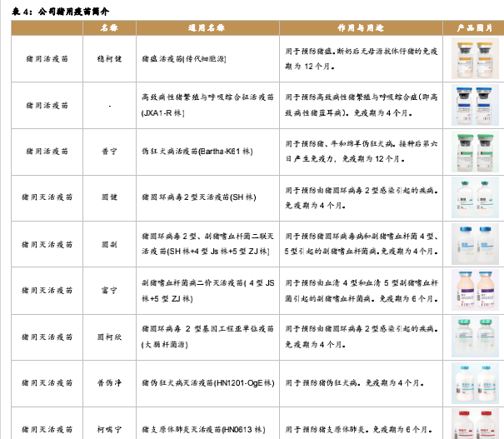Click usage text "用于预防由血清4型和血清5型"
Viewport: 504px width, 439px height.
tap(362, 291)
